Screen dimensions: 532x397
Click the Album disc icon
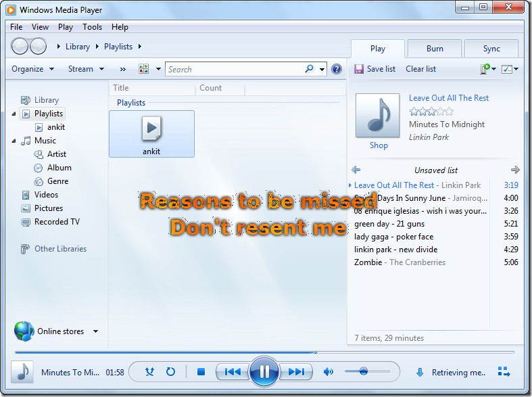click(x=39, y=168)
